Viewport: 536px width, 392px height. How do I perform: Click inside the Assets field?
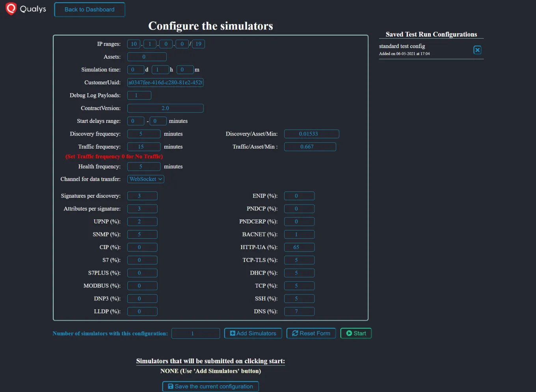[x=147, y=56]
